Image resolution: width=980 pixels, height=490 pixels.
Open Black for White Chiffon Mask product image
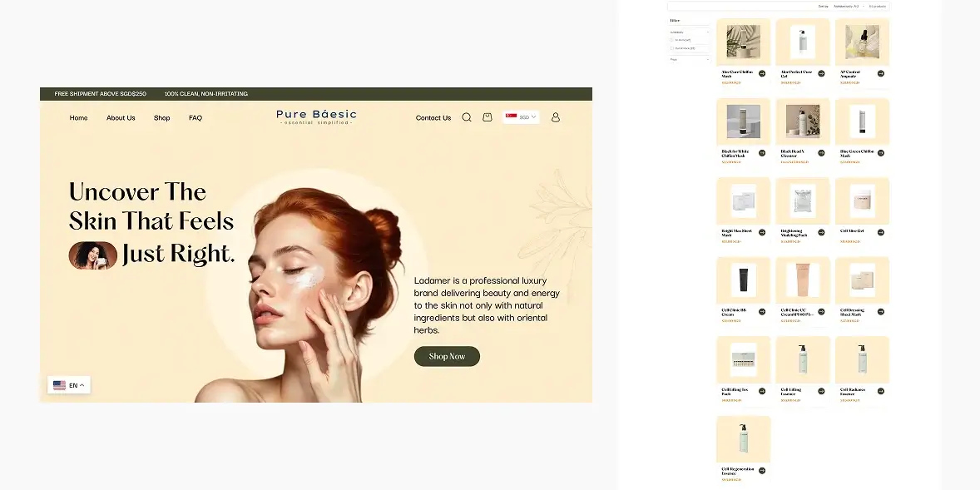744,121
